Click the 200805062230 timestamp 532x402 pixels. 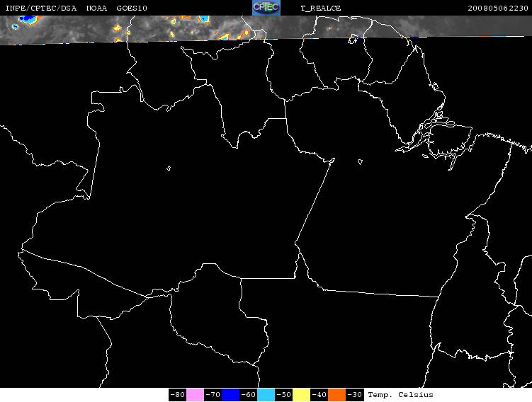click(x=498, y=8)
